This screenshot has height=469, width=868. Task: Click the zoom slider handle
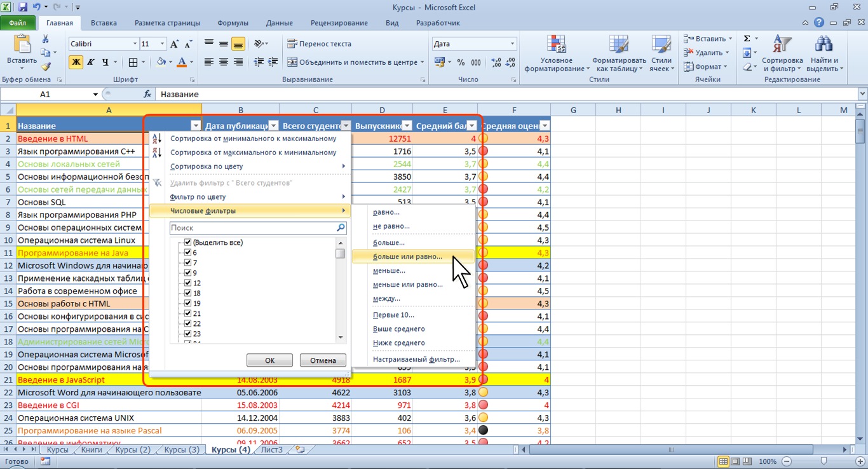[824, 461]
